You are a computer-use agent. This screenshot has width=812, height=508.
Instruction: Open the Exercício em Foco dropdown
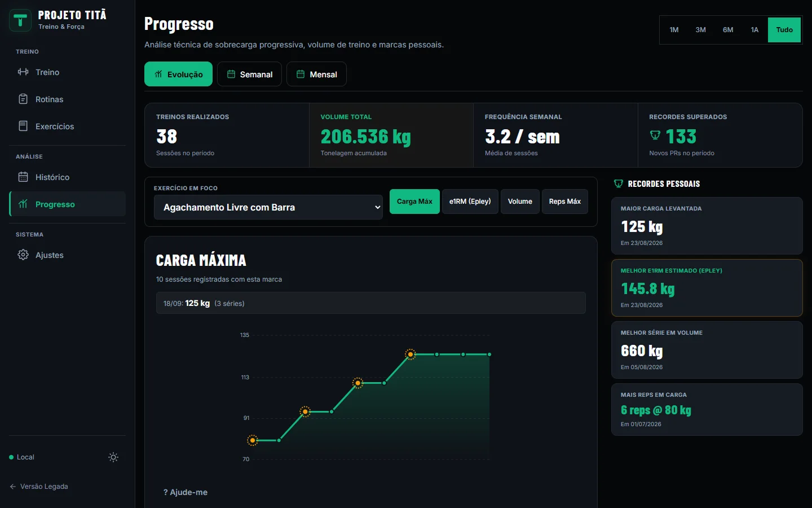[268, 207]
